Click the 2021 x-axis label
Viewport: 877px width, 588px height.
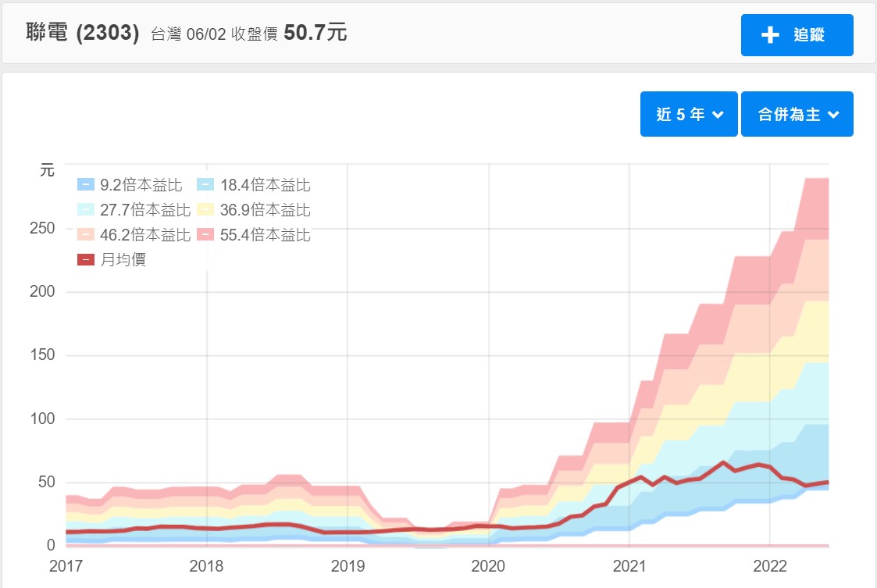click(629, 566)
